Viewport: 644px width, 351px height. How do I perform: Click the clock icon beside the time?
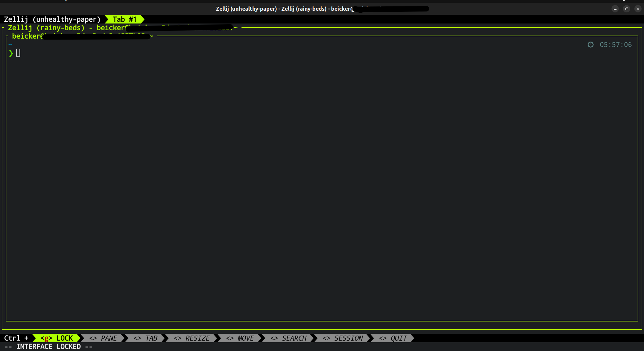(591, 45)
